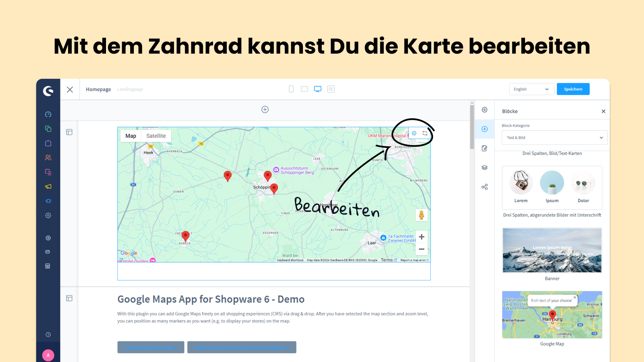Open the Customers icon in left sidebar
Viewport: 644px width, 362px height.
click(x=48, y=158)
